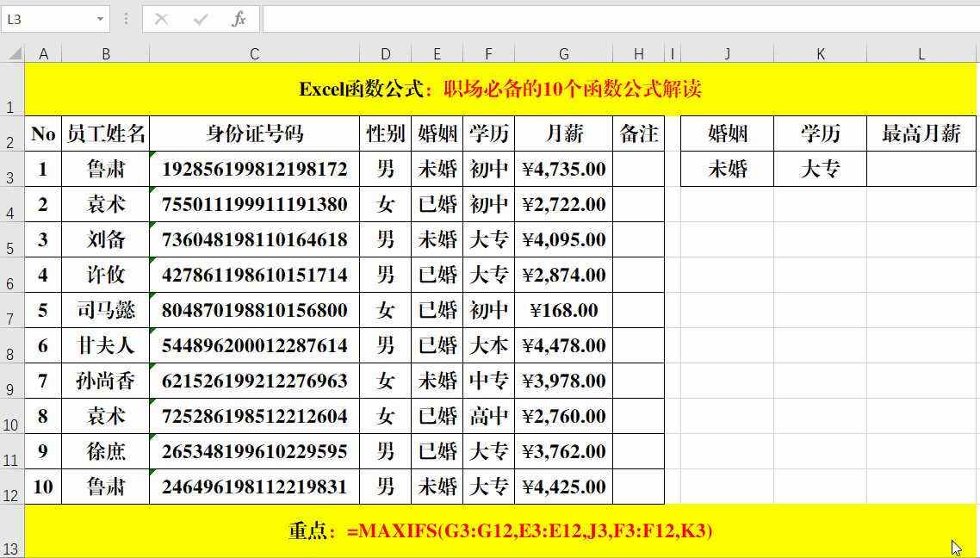Click ID number 246496198112219831
Image resolution: width=980 pixels, height=558 pixels.
254,487
